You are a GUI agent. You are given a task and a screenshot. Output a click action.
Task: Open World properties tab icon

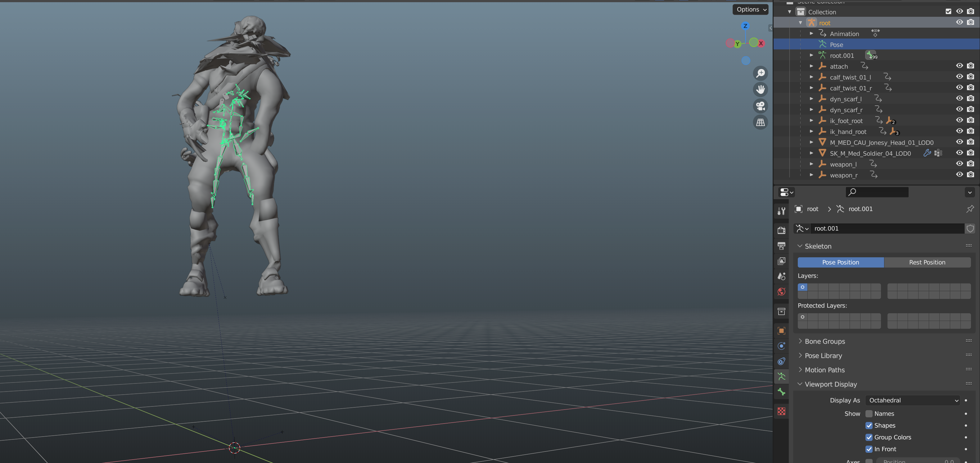click(781, 292)
